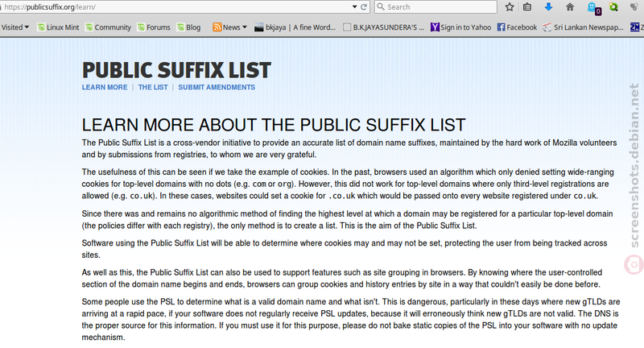This screenshot has width=644, height=348.
Task: Open the ZM bookmark icon
Action: 637,27
